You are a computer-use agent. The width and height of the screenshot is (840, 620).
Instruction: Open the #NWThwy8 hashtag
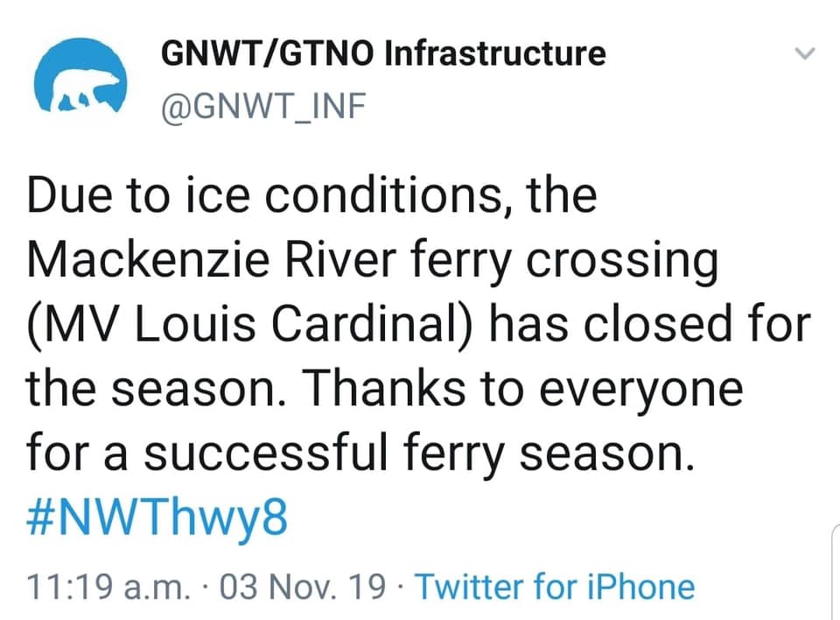(156, 518)
